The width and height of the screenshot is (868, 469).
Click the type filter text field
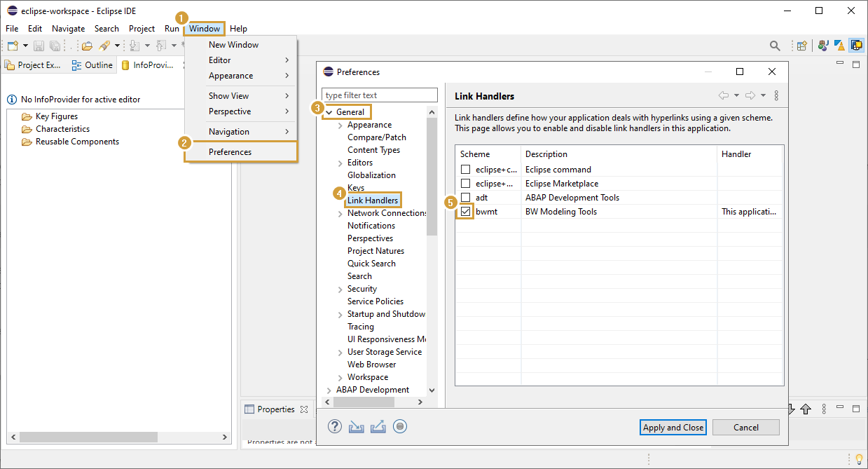(x=379, y=95)
